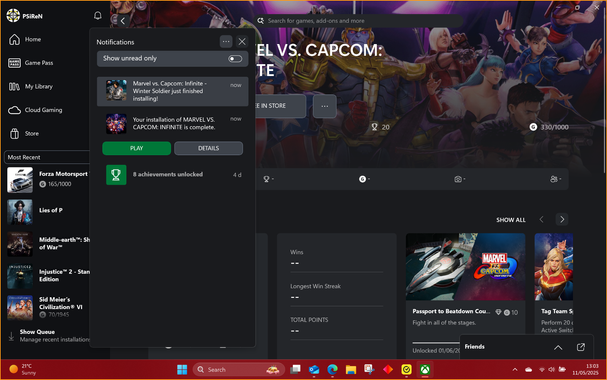607x380 pixels.
Task: Open Lies of P from recent list
Action: point(48,212)
